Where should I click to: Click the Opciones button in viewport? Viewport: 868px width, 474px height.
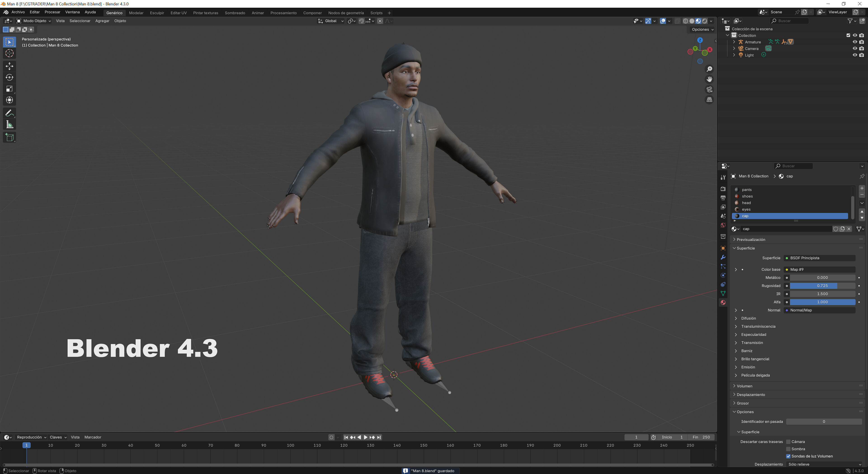coord(703,29)
